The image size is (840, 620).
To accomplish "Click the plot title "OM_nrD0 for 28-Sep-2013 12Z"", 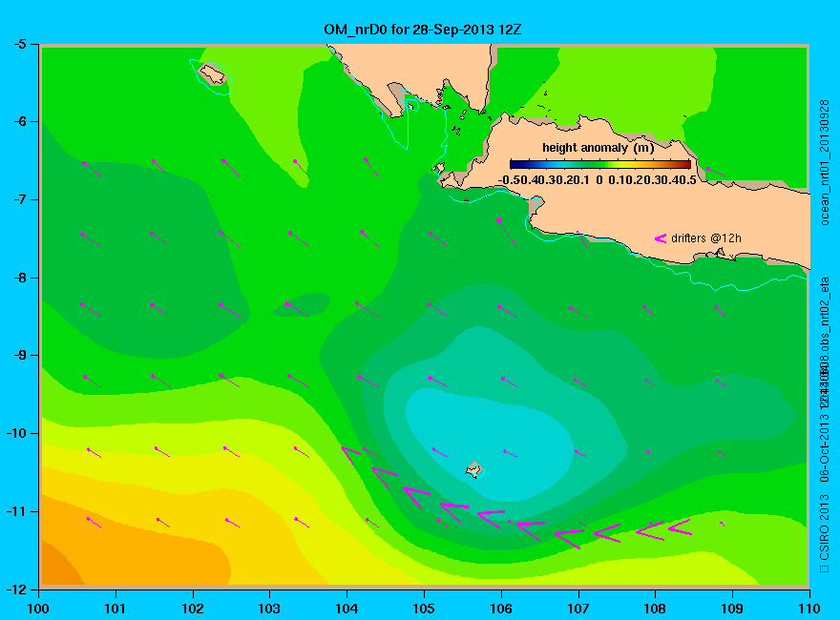I will pyautogui.click(x=422, y=30).
